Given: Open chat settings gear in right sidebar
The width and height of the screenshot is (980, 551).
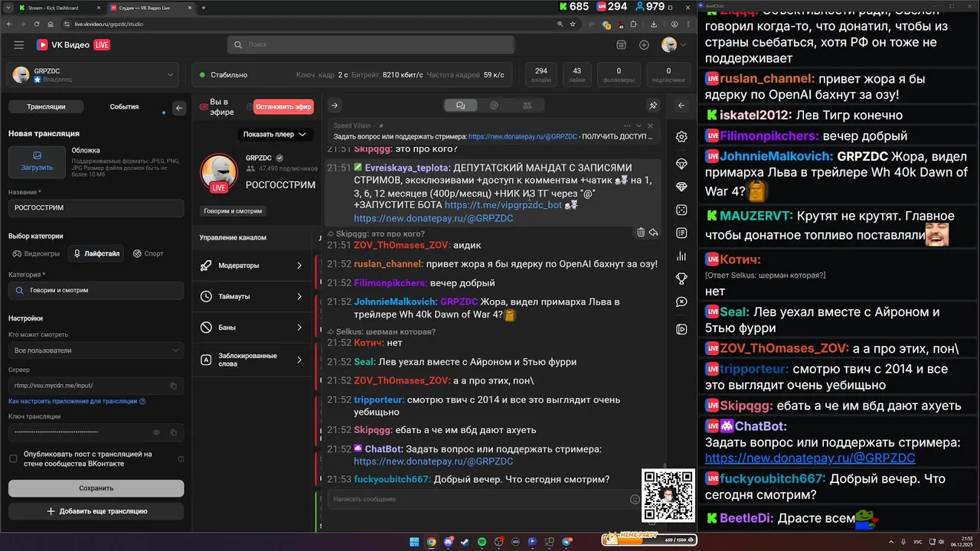Looking at the screenshot, I should click(x=681, y=137).
